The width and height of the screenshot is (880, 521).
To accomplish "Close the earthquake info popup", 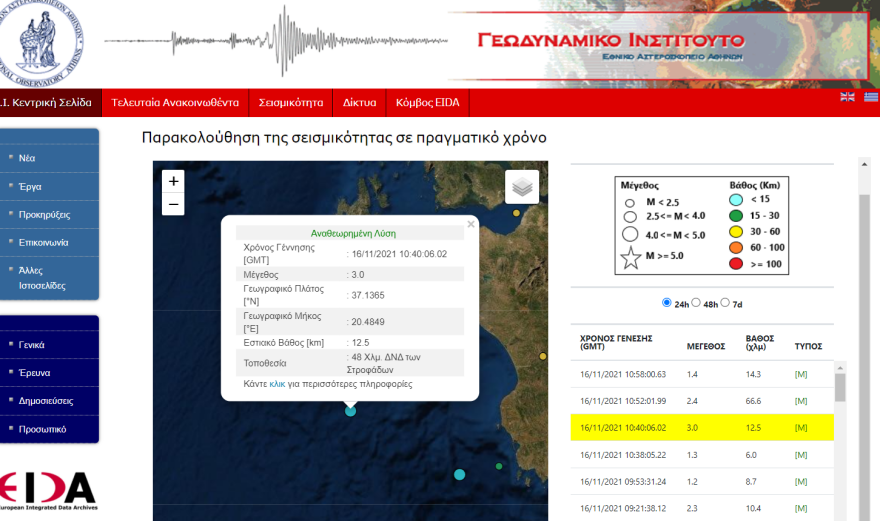I will click(x=471, y=224).
